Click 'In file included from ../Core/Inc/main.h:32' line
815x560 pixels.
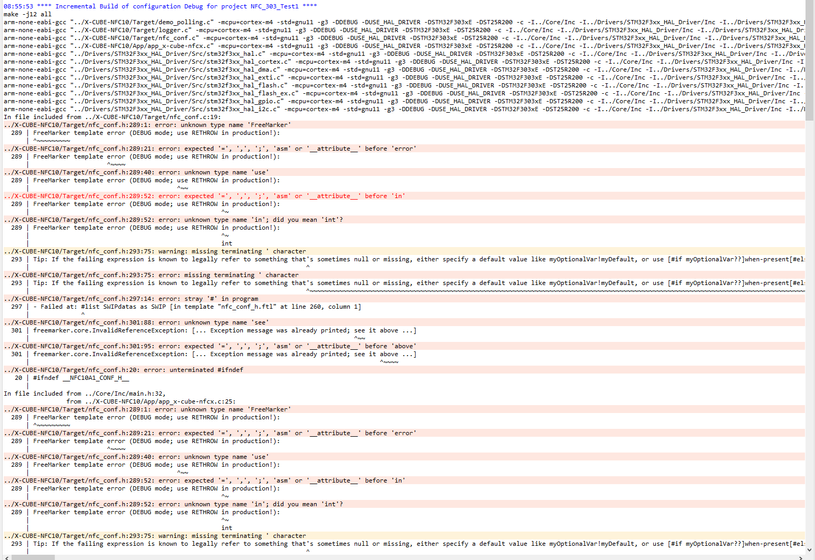(85, 394)
